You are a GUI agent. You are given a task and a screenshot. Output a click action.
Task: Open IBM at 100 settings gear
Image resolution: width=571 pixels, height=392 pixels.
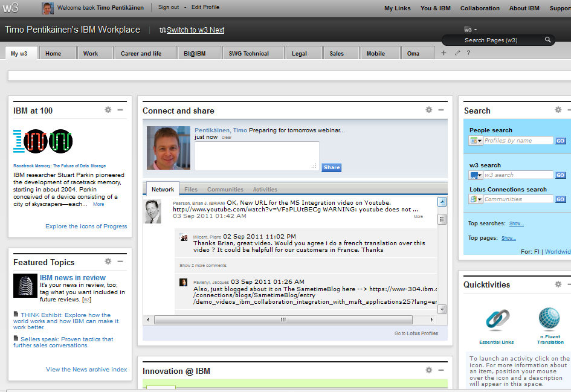click(108, 109)
